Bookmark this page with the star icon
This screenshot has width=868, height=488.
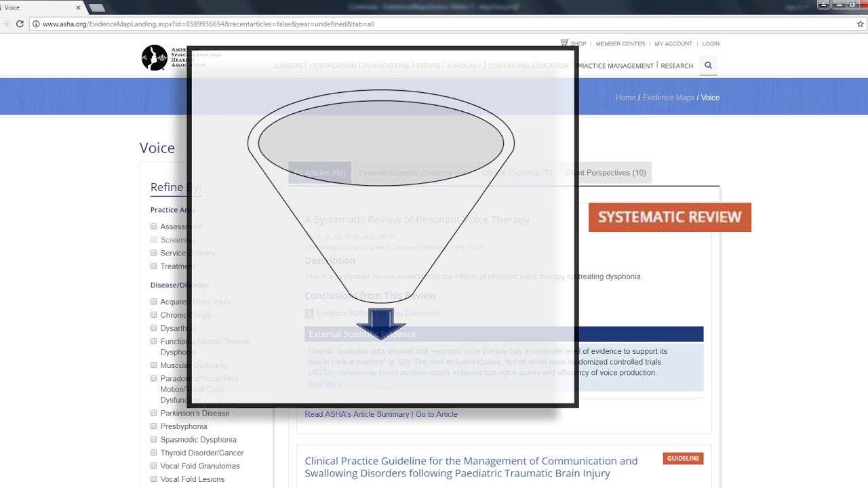[860, 24]
